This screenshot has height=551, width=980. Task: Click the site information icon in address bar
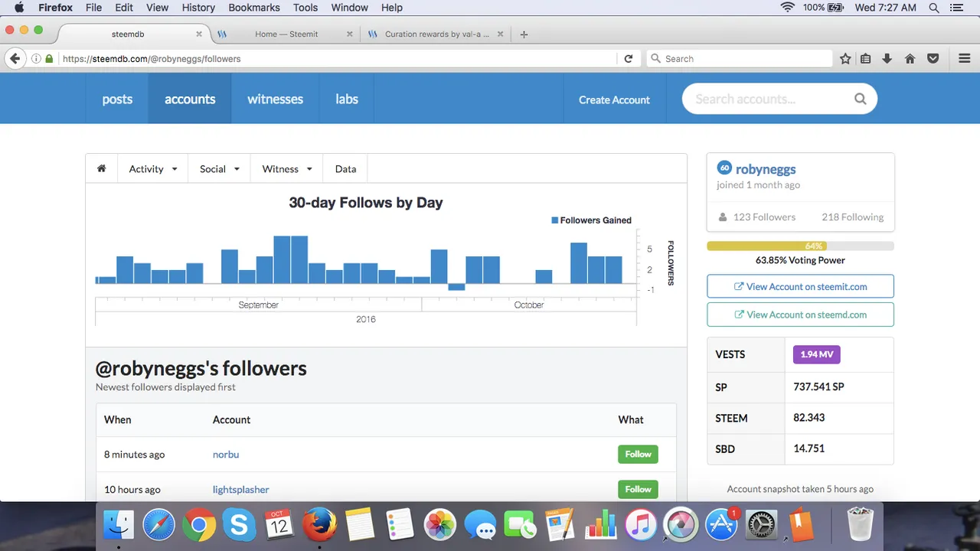point(36,58)
